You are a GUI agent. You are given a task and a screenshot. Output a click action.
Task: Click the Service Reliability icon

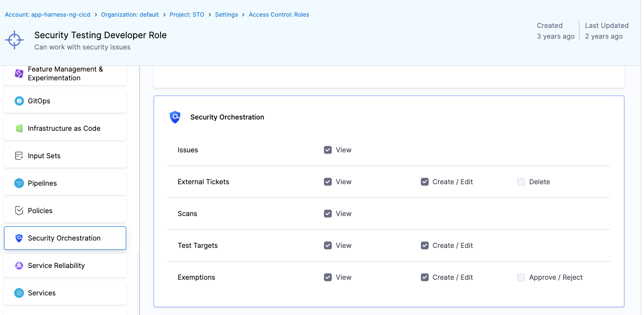19,266
